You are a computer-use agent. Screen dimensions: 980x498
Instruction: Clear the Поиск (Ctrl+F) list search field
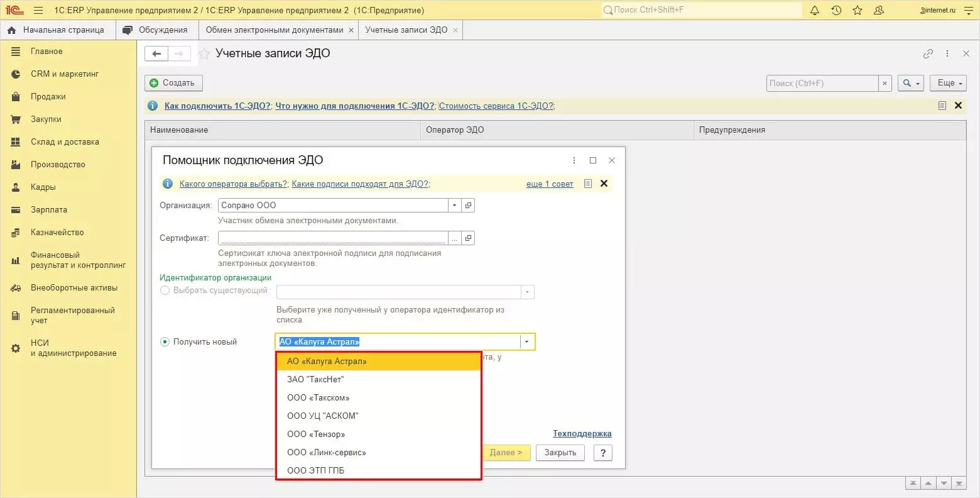[885, 83]
